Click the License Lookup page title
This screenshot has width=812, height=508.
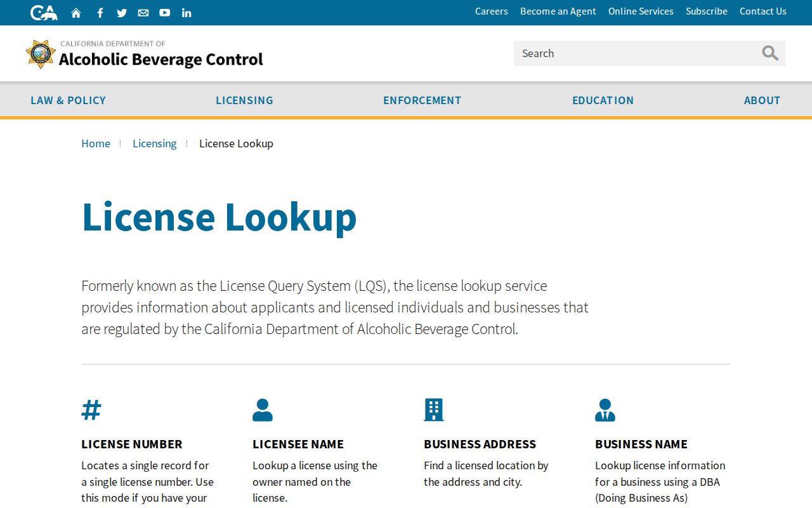(x=219, y=217)
